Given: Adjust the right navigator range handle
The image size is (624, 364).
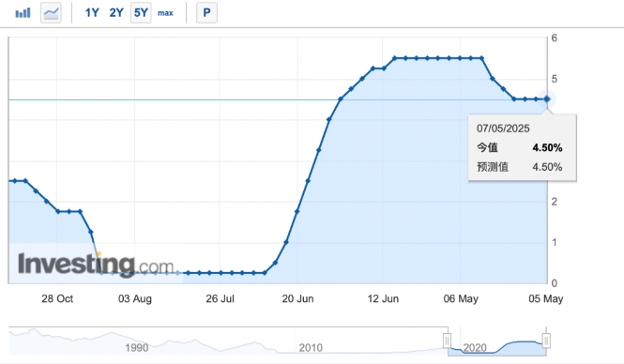Looking at the screenshot, I should (x=546, y=341).
